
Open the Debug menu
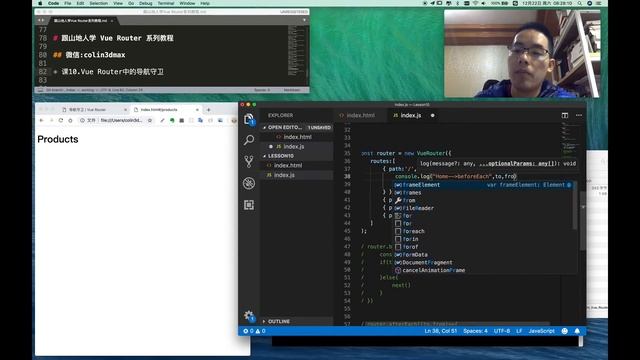145,3
